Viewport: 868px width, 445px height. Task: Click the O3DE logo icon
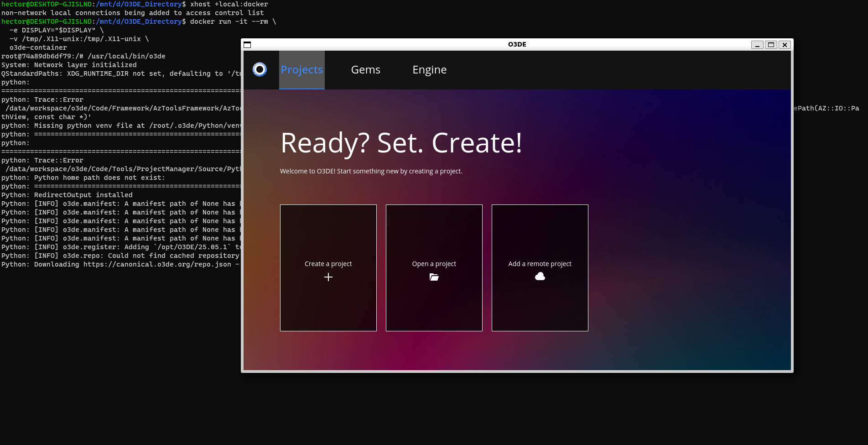[x=260, y=69]
